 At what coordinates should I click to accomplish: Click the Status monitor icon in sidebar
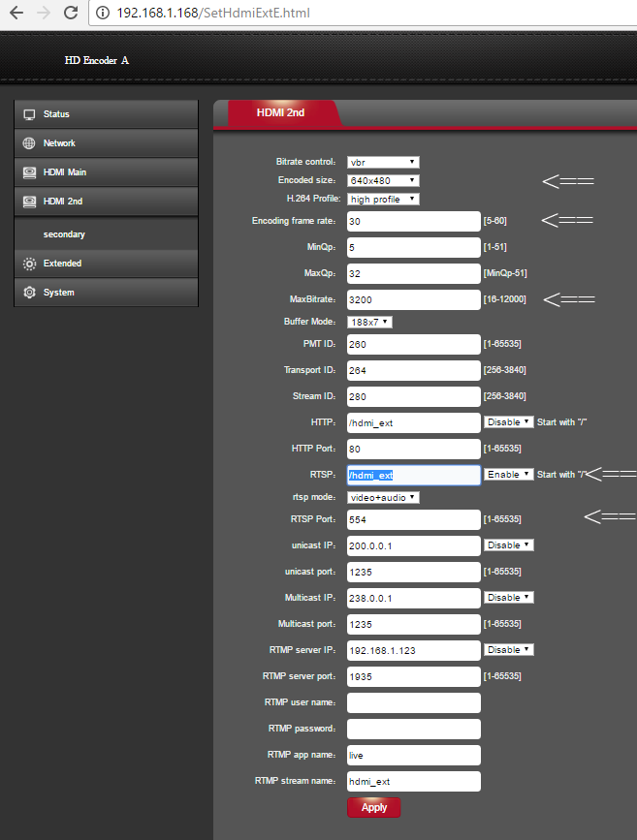tap(29, 114)
